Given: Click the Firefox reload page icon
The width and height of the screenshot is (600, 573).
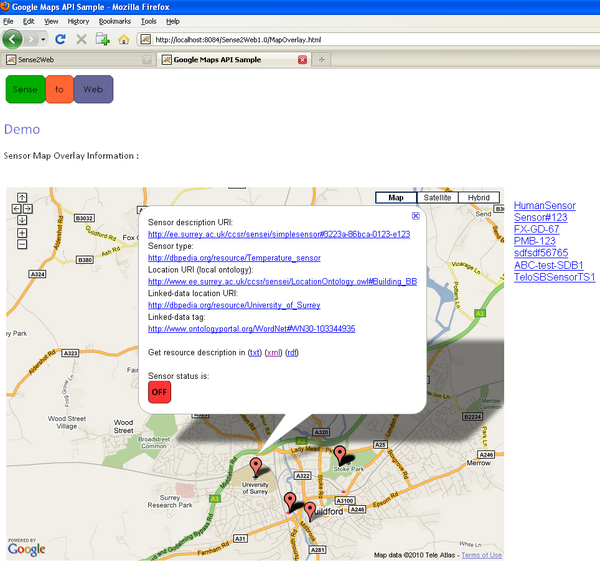Looking at the screenshot, I should tap(60, 39).
